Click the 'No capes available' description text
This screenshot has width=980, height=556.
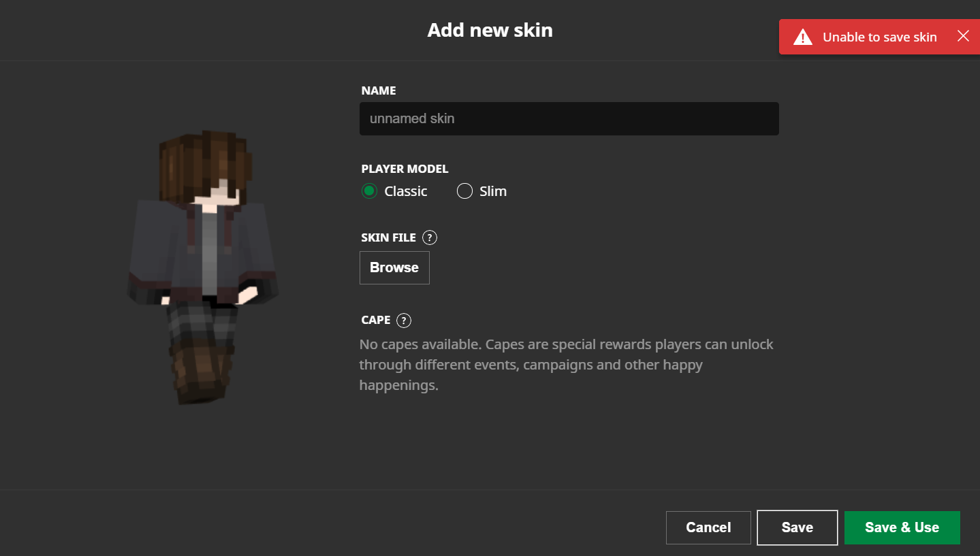[567, 365]
